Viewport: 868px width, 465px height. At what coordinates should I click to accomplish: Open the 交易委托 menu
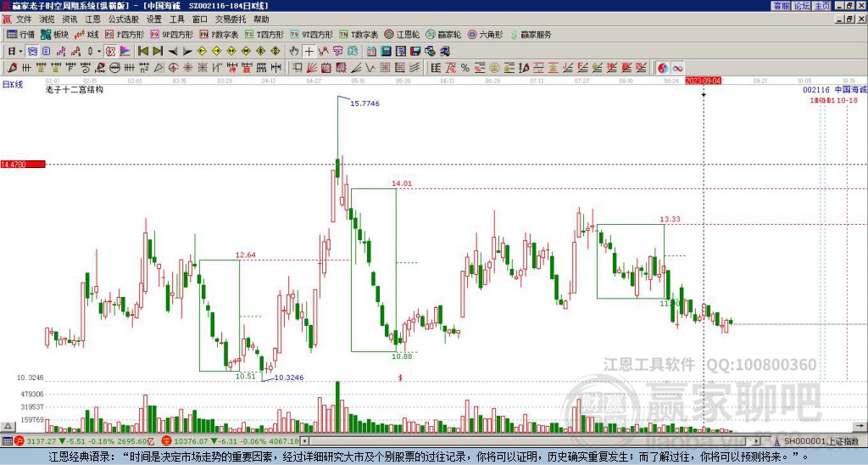[x=231, y=20]
